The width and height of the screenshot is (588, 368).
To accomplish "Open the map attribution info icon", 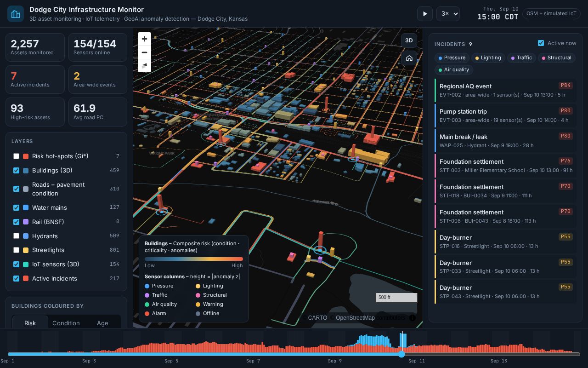I will tap(413, 318).
